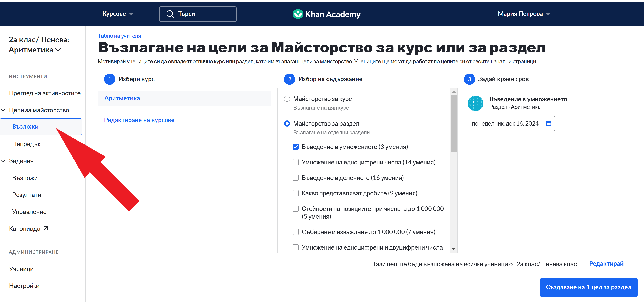
Task: Uncheck Въведение в умножението checkbox
Action: tap(295, 147)
